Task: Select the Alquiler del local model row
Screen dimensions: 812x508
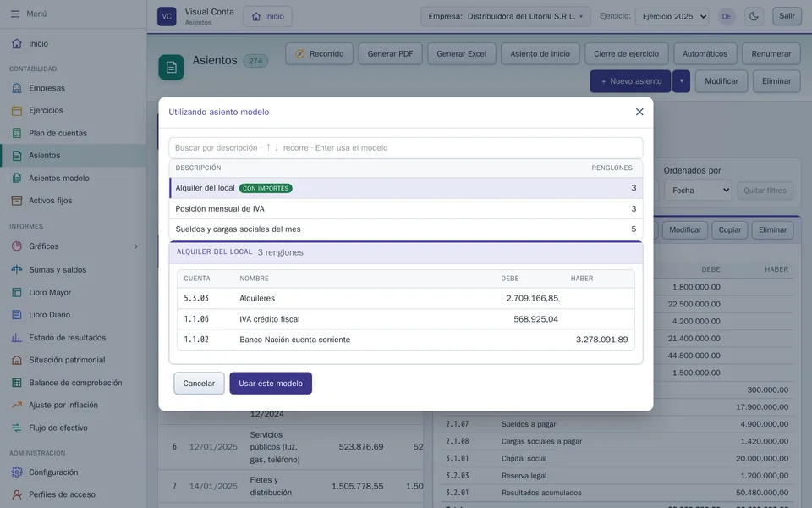Action: (x=406, y=188)
